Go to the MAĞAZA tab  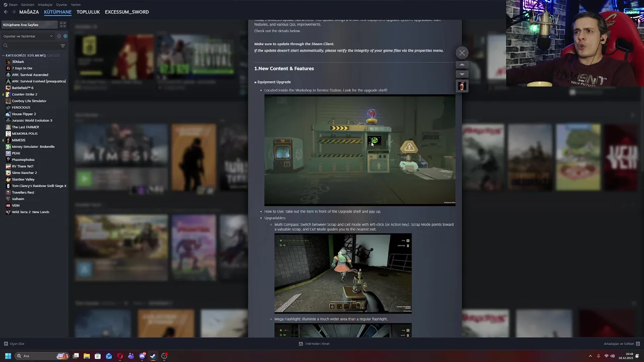[29, 12]
